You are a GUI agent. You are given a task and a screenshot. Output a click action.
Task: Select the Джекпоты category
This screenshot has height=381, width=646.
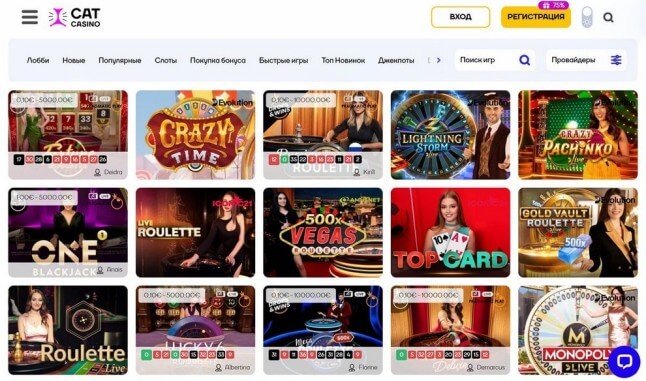[396, 60]
